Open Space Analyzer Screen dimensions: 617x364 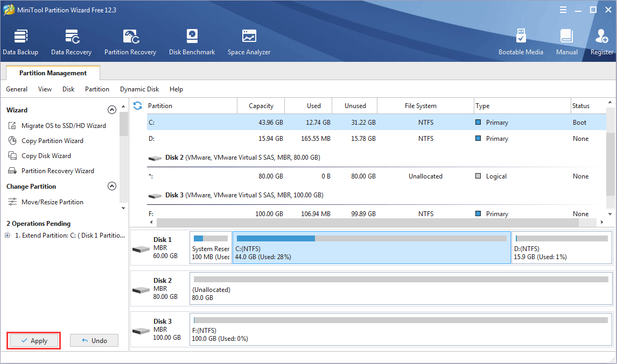point(249,42)
